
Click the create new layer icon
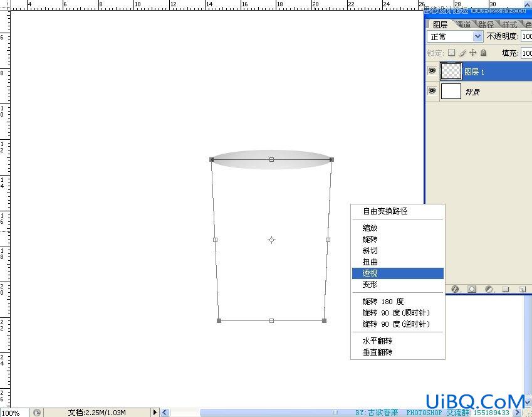click(x=523, y=289)
